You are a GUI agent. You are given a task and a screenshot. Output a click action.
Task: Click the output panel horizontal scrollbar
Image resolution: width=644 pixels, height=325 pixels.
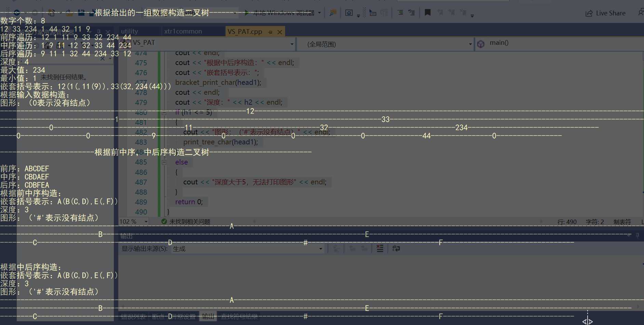tap(380, 307)
